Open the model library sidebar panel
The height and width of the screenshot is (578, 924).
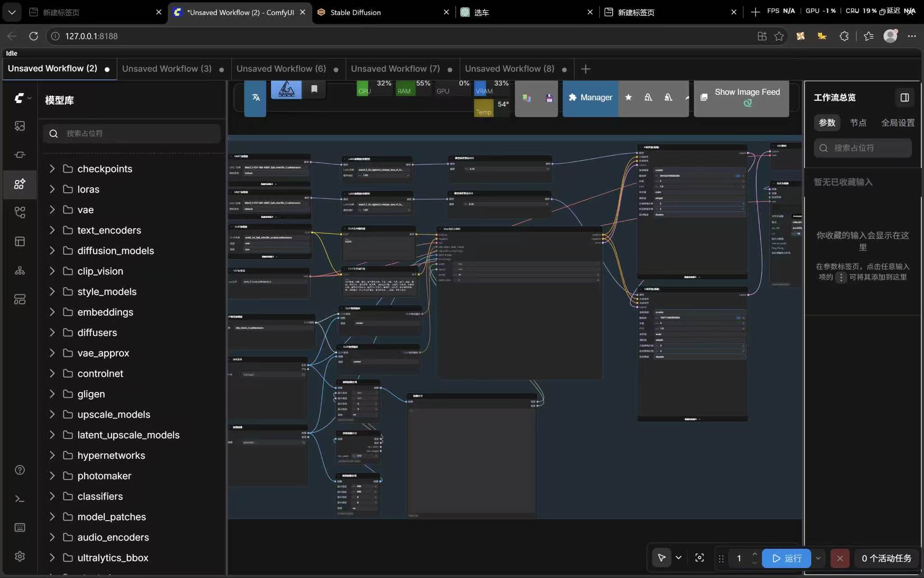pyautogui.click(x=20, y=184)
